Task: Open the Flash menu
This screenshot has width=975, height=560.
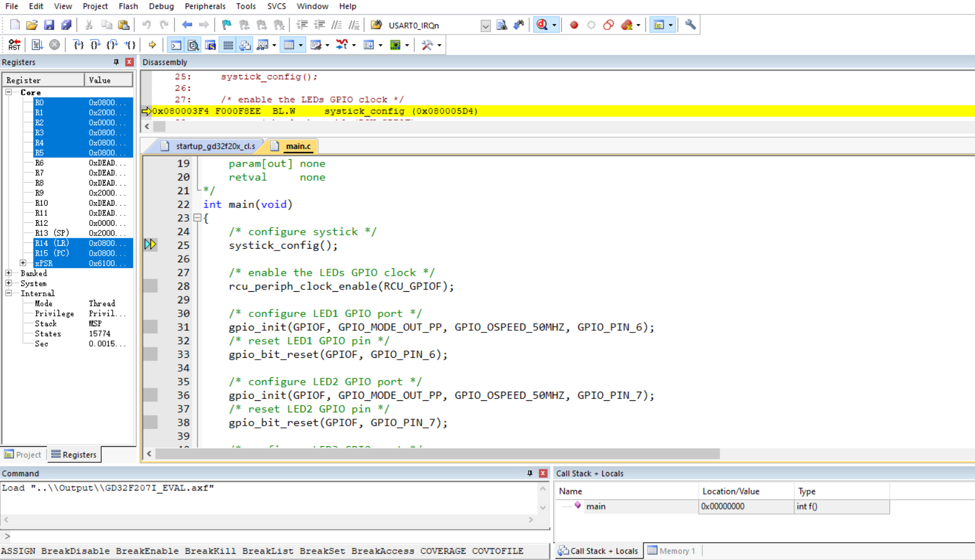Action: click(x=128, y=6)
